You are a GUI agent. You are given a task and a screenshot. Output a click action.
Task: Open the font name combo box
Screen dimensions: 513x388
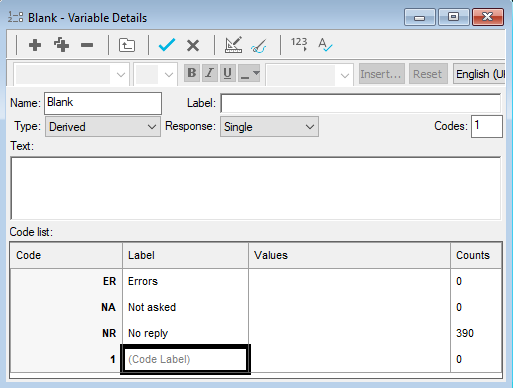[x=71, y=74]
